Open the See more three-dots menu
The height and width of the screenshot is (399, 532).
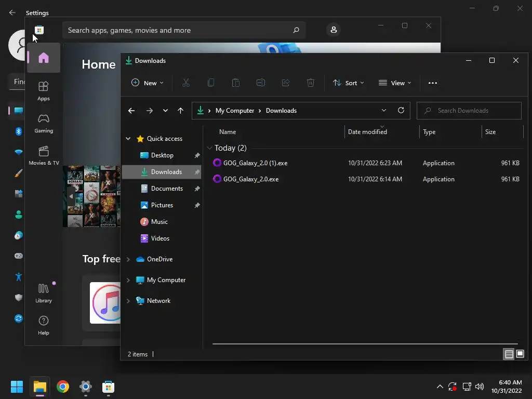433,83
